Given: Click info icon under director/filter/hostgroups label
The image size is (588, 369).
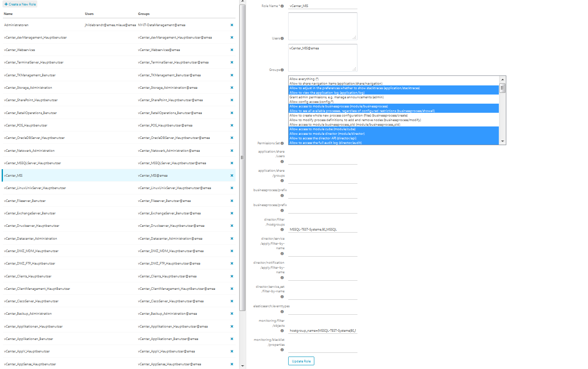Looking at the screenshot, I should (x=282, y=230).
